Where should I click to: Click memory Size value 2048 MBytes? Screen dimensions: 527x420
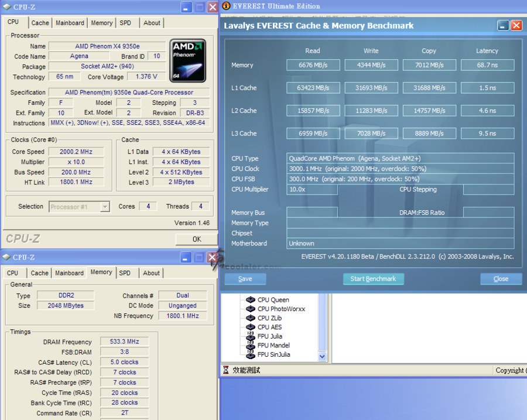[x=66, y=305]
